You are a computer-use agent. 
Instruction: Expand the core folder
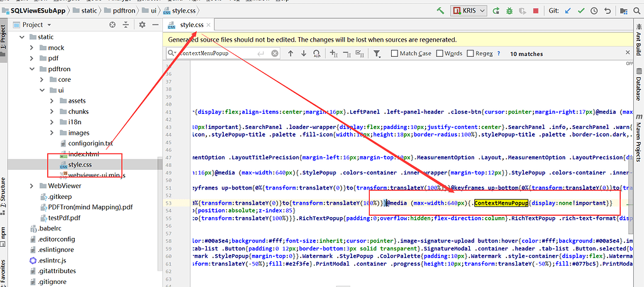(x=53, y=80)
